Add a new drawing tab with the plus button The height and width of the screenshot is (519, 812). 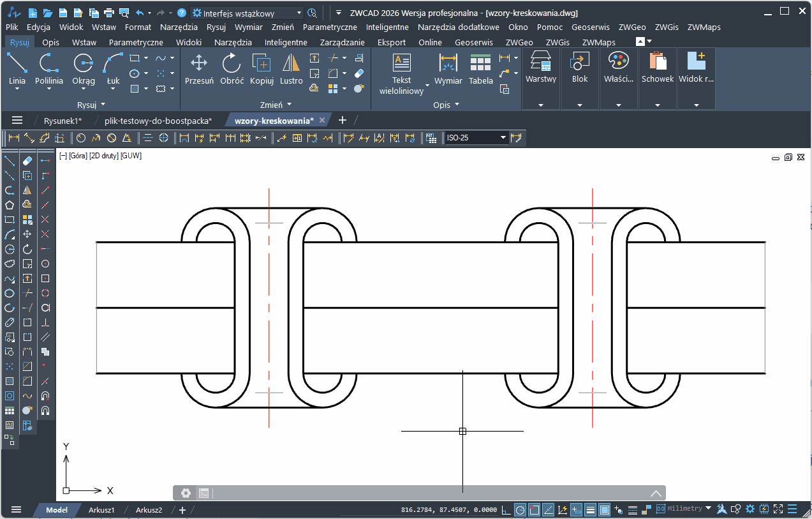[x=342, y=120]
